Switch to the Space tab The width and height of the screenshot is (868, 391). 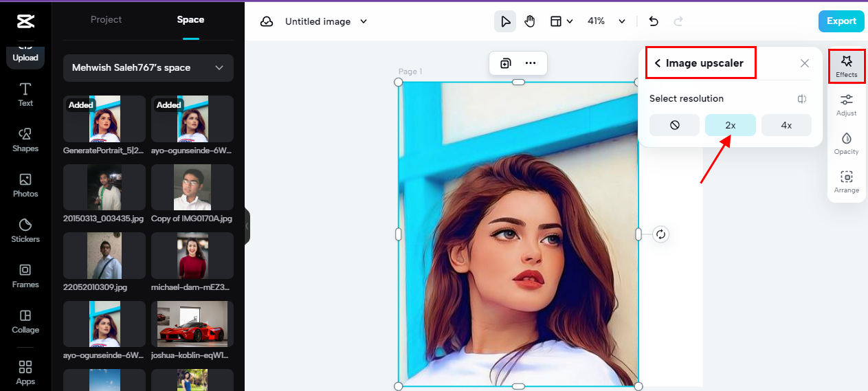(x=190, y=20)
